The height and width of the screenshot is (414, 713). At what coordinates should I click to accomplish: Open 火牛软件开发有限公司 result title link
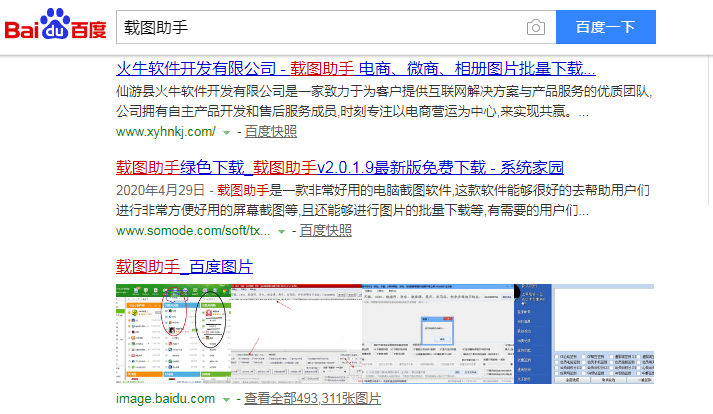tap(356, 69)
